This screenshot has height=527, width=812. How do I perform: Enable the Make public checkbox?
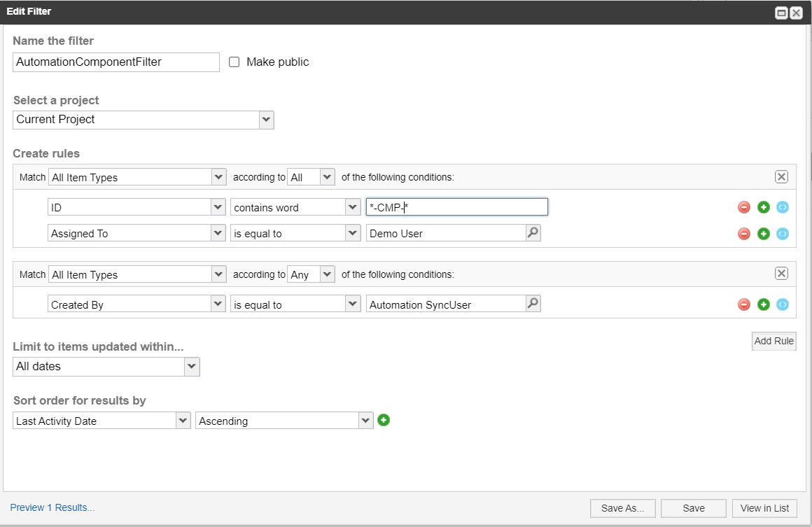(x=234, y=62)
